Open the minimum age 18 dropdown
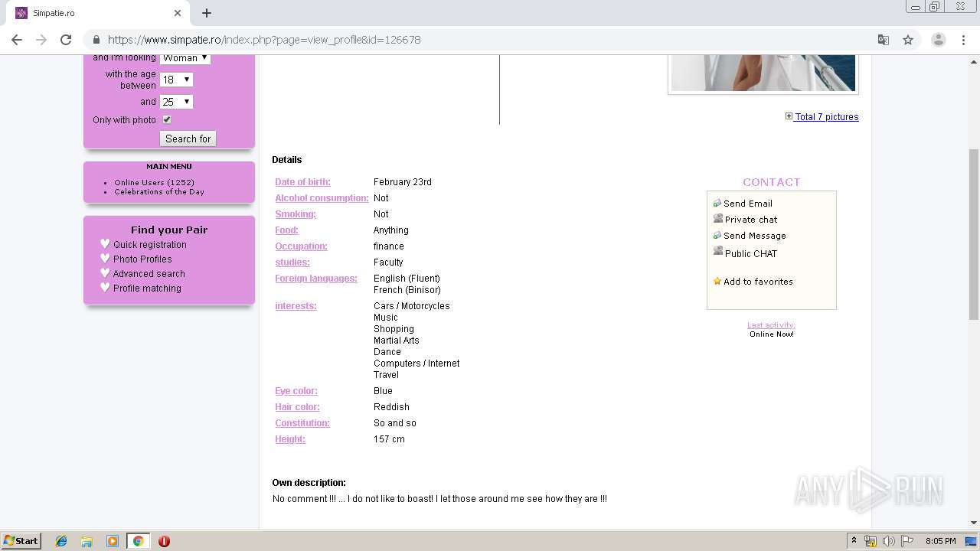 point(176,80)
